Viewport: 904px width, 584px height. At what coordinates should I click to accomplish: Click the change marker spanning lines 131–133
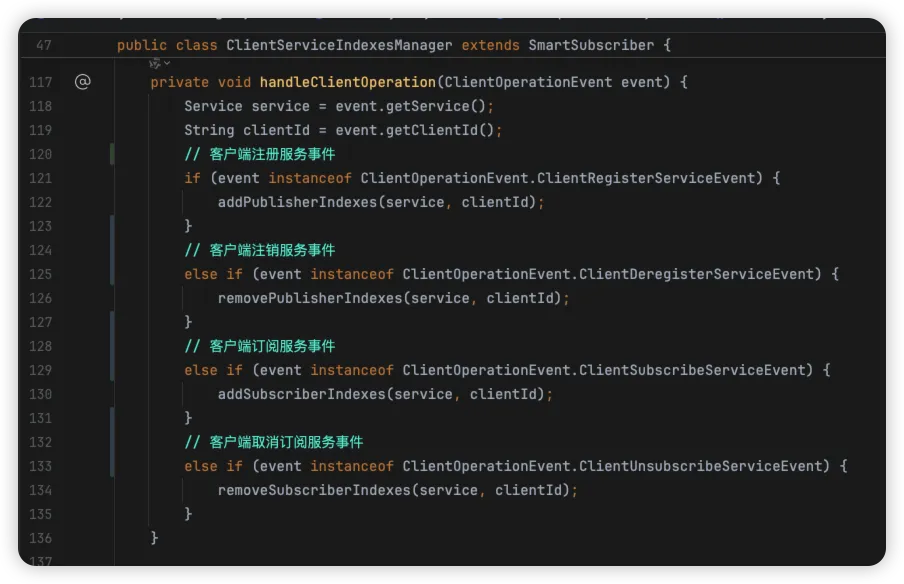coord(112,442)
